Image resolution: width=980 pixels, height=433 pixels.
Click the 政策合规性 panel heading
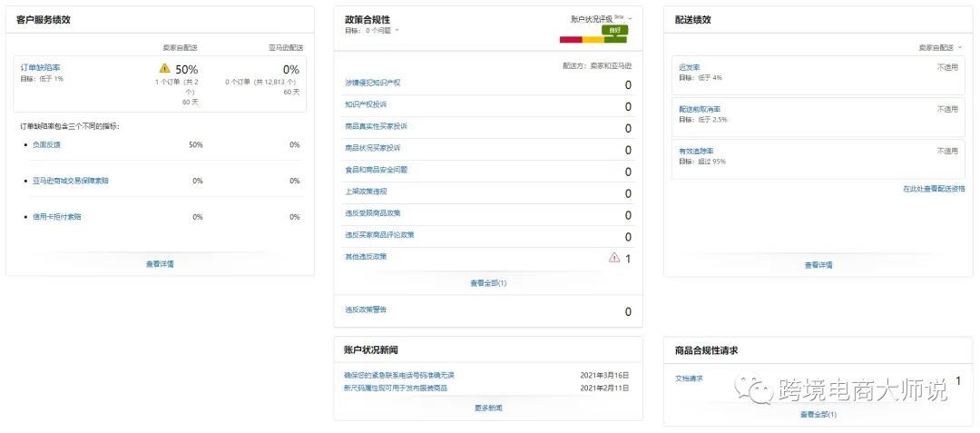(x=367, y=19)
